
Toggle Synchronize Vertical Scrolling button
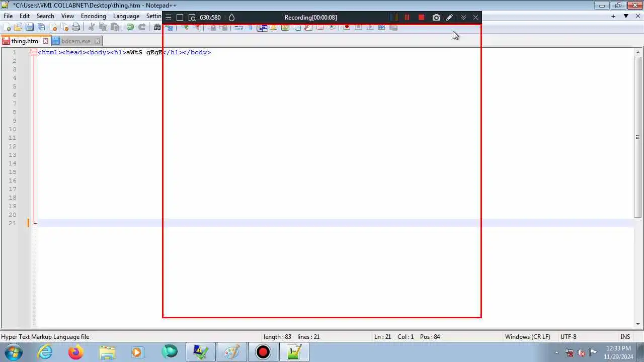212,27
